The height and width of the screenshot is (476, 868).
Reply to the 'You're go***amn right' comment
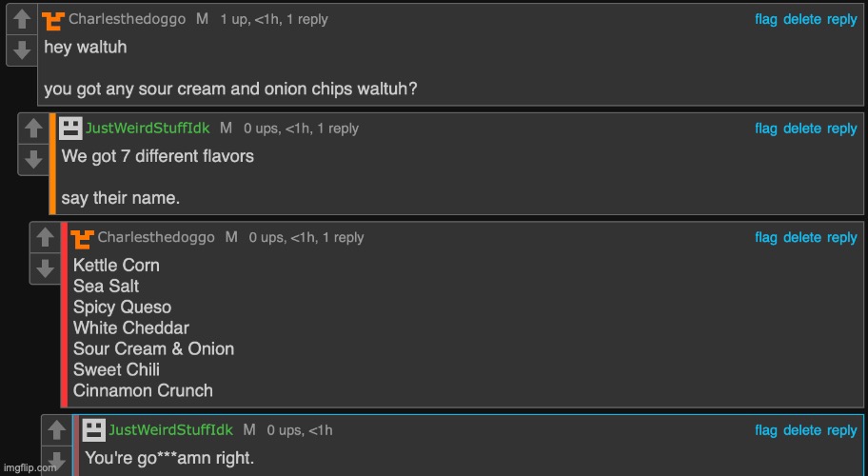click(x=841, y=430)
